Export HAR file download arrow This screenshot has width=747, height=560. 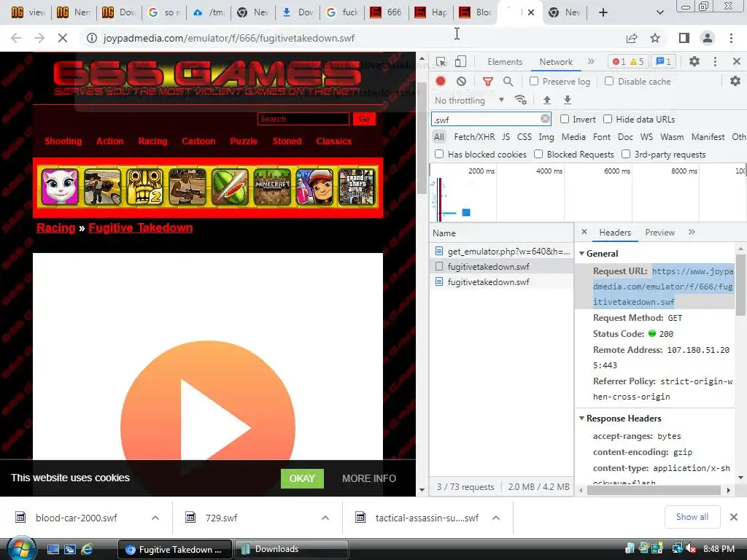pos(568,99)
